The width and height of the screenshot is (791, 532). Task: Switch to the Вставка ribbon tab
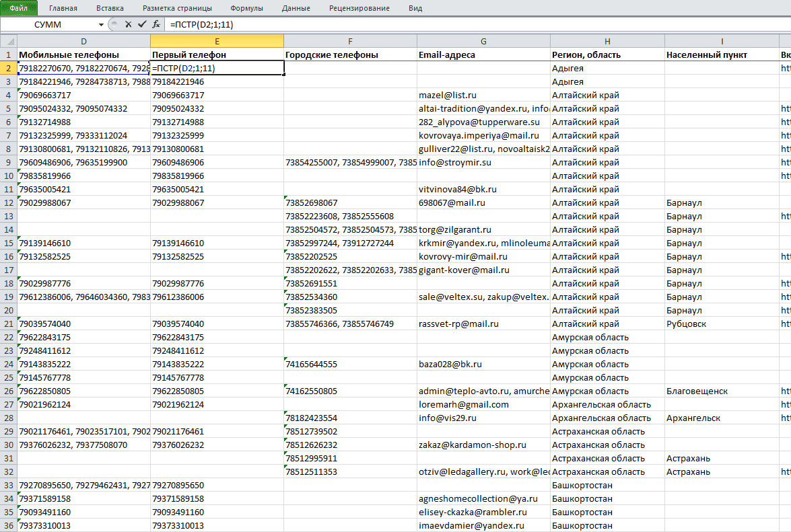[110, 8]
